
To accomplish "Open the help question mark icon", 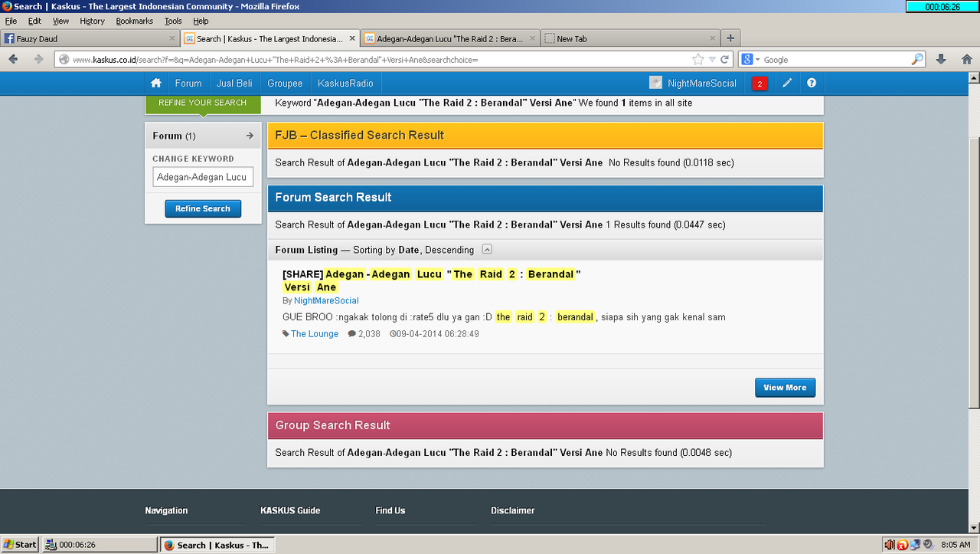I will (x=812, y=84).
